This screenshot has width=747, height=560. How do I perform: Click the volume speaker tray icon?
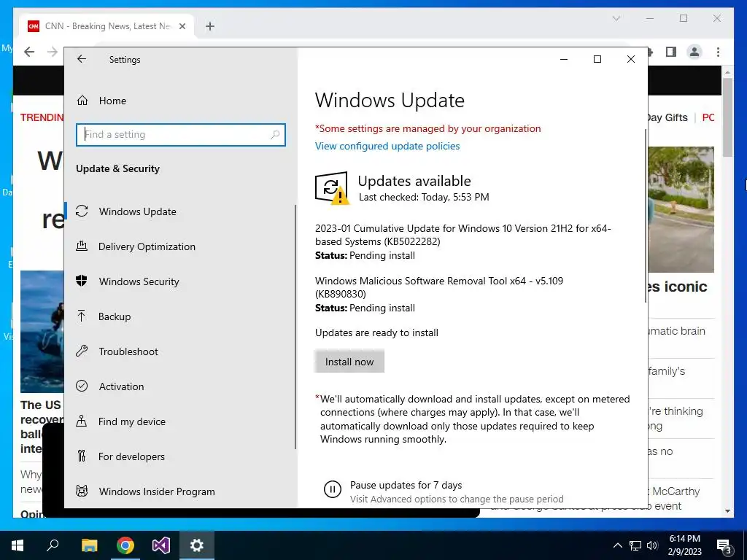pos(652,545)
